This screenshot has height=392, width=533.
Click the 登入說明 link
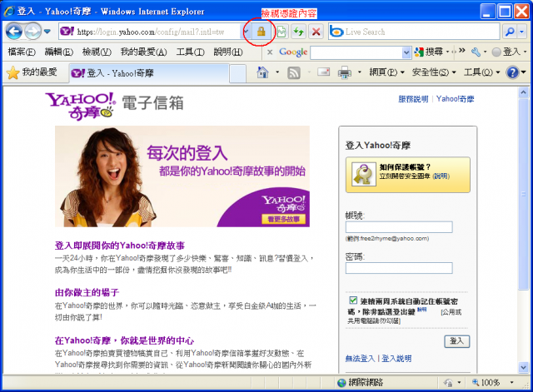click(396, 359)
